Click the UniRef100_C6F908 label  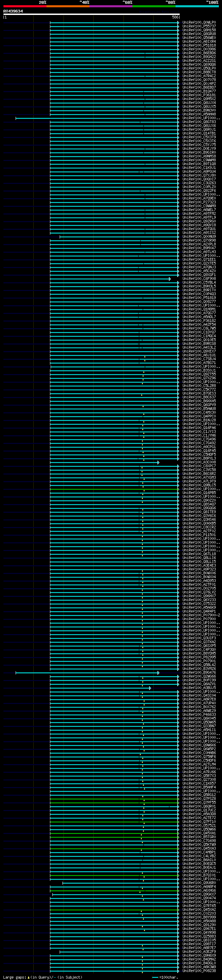click(199, 278)
